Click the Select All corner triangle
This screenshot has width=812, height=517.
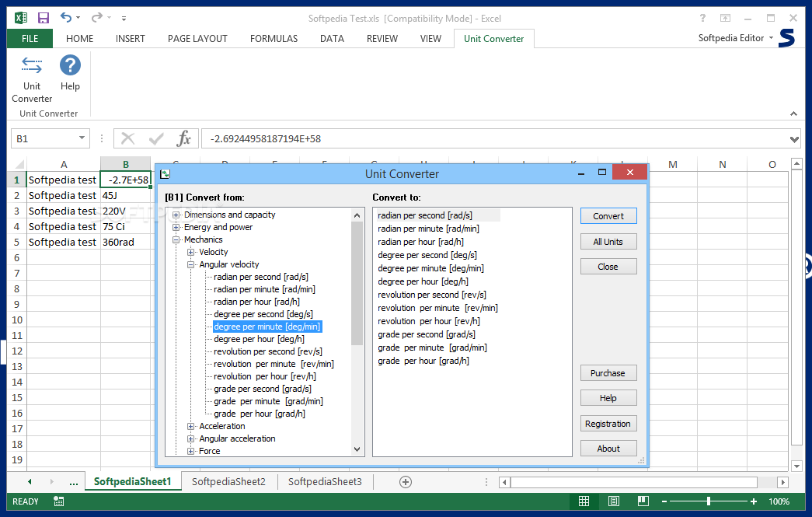tap(19, 164)
